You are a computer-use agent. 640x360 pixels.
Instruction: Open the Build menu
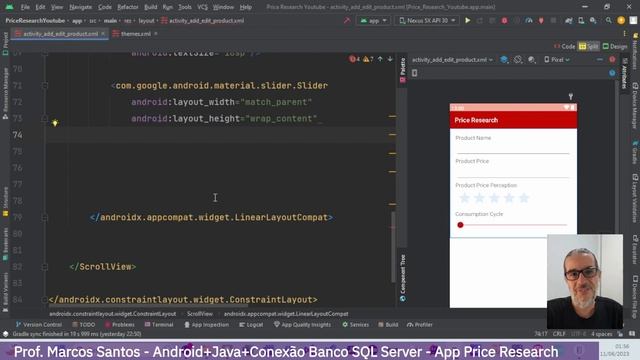click(151, 7)
